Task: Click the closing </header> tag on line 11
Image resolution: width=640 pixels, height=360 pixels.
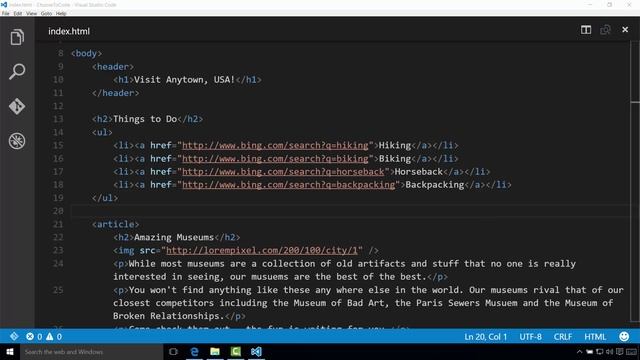Action: point(116,93)
